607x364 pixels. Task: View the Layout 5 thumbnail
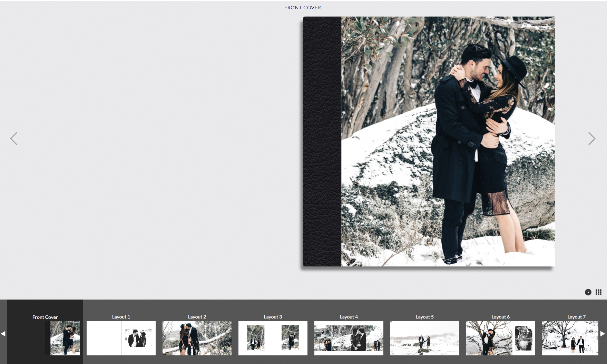(x=424, y=338)
